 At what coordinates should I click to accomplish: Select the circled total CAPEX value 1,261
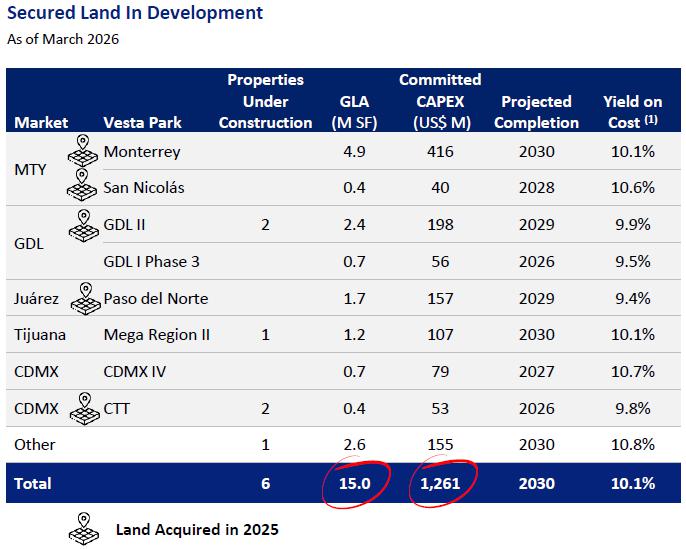(440, 483)
